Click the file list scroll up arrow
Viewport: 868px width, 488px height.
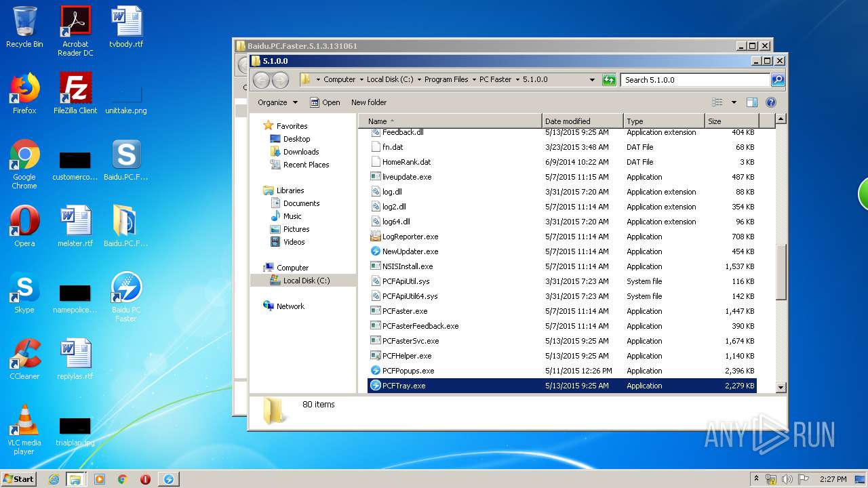pos(781,119)
